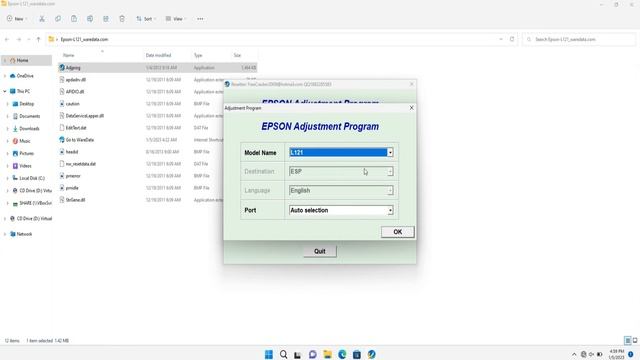Click the Copy icon in Explorer toolbar
Viewport: 640px width, 360px height.
coord(58,19)
